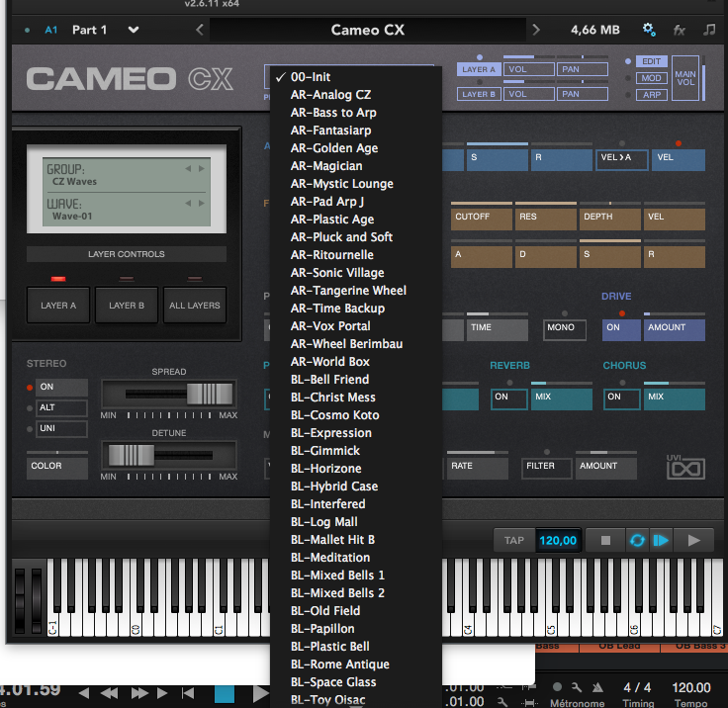The image size is (728, 708).
Task: Toggle the host metronome icon
Action: point(557,686)
